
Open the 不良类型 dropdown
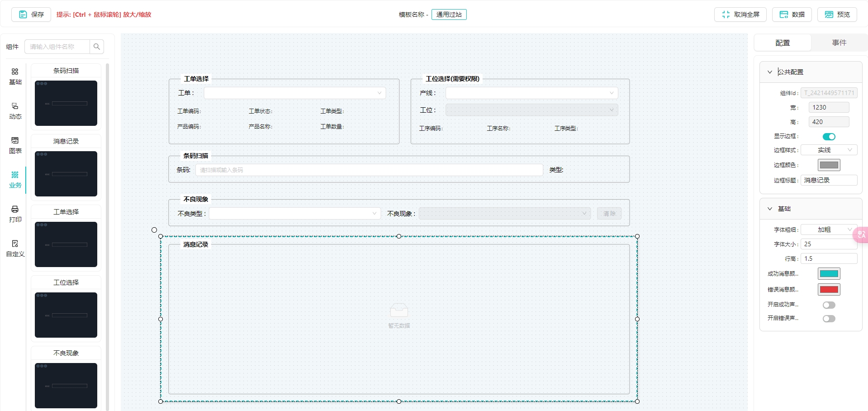[x=294, y=214]
